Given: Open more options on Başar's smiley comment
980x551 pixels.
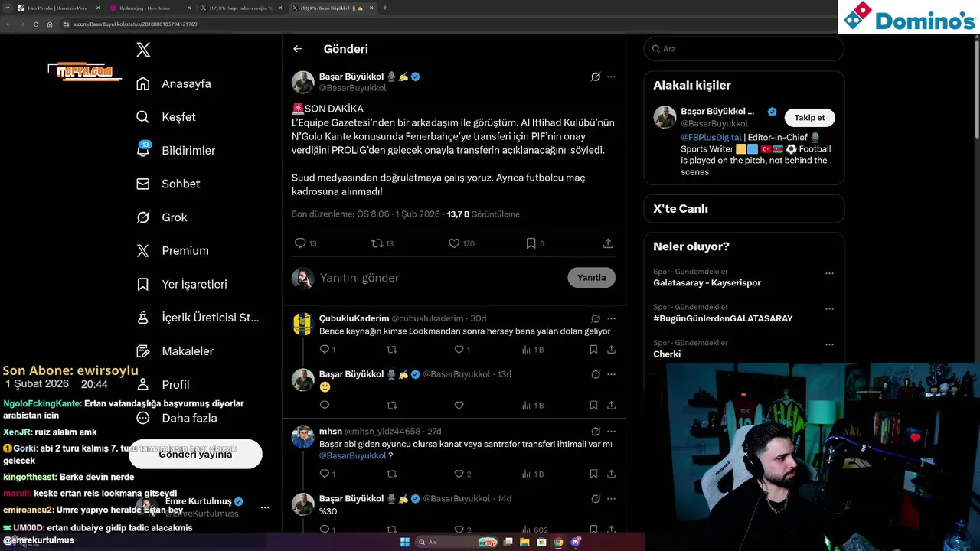Looking at the screenshot, I should pos(611,374).
